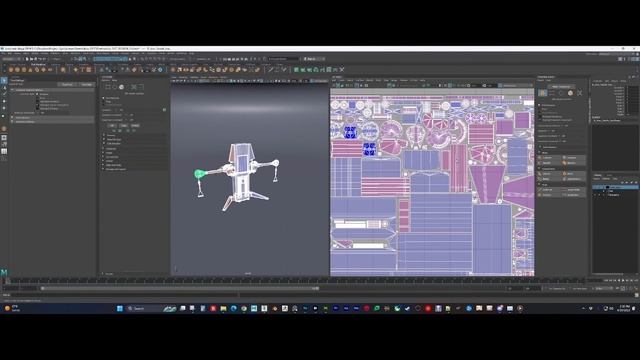Activate the Move tool in the toolbox
This screenshot has height=360, width=640.
coord(4,101)
